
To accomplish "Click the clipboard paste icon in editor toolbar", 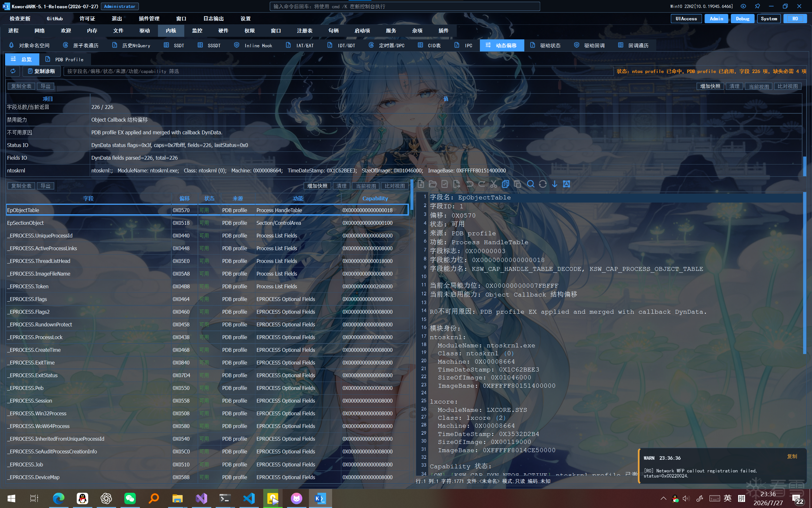I will pyautogui.click(x=517, y=184).
